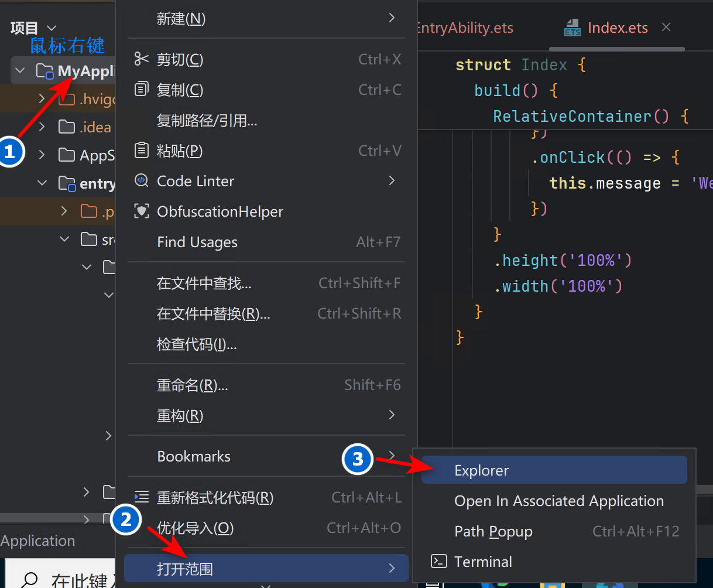Select 重命名(R)... entry
713x588 pixels.
click(x=266, y=385)
